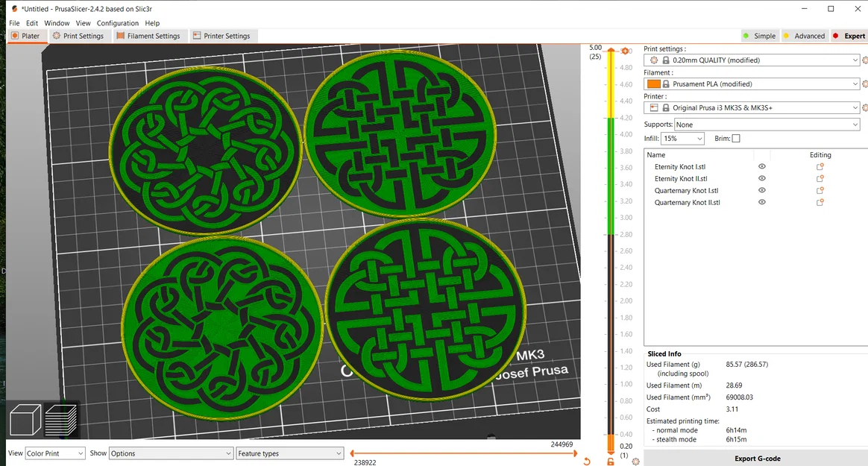
Task: Open the layer slider settings cog icon
Action: click(635, 462)
